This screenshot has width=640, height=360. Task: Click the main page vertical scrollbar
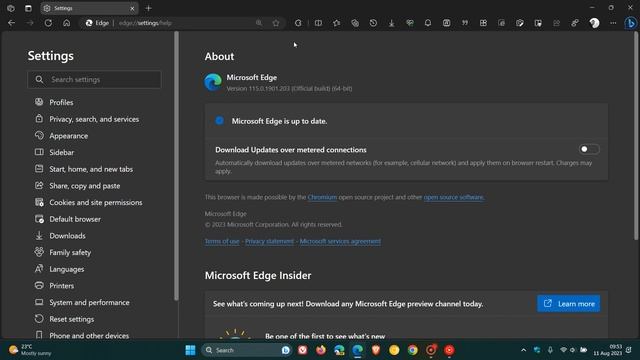(636, 136)
